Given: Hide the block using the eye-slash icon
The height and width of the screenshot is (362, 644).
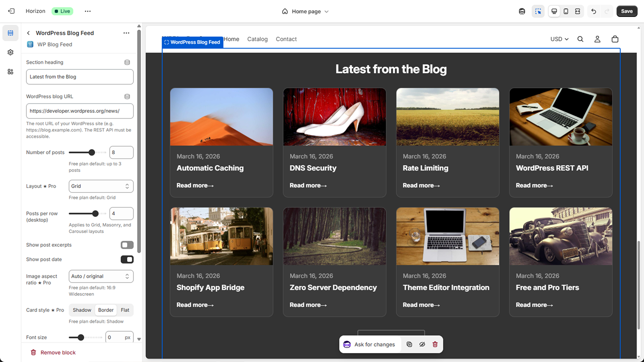Looking at the screenshot, I should pos(422,344).
